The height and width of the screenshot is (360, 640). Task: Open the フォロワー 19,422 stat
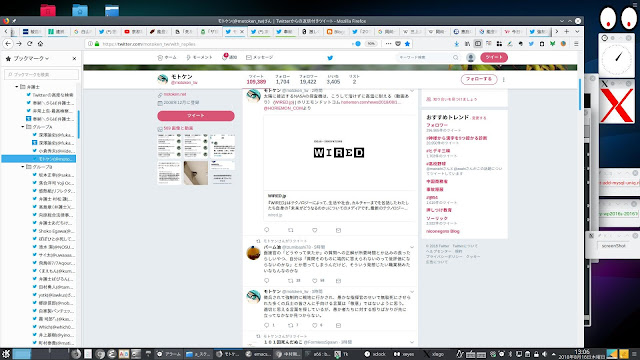click(308, 80)
